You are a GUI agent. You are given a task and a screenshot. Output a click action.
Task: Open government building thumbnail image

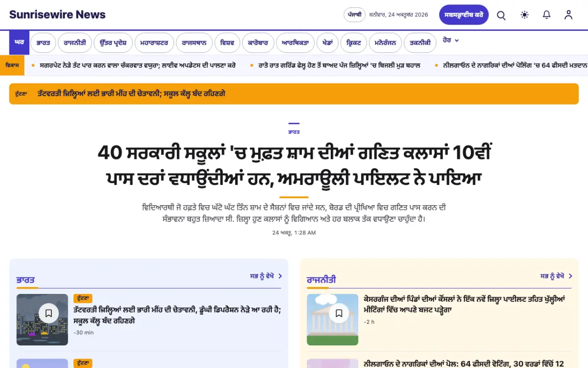point(333,319)
